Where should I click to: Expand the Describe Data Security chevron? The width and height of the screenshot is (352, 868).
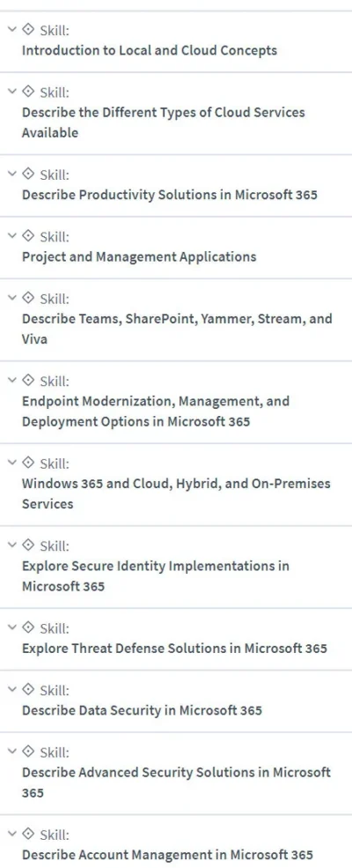pos(12,690)
